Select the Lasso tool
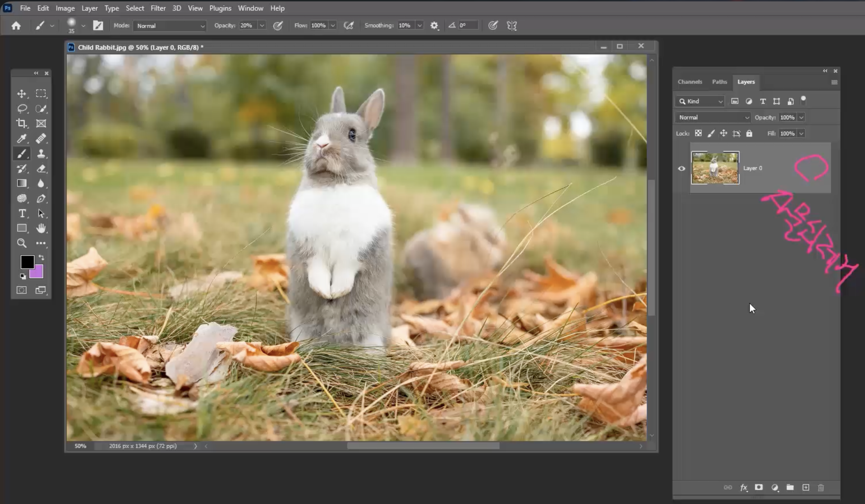 click(x=22, y=109)
